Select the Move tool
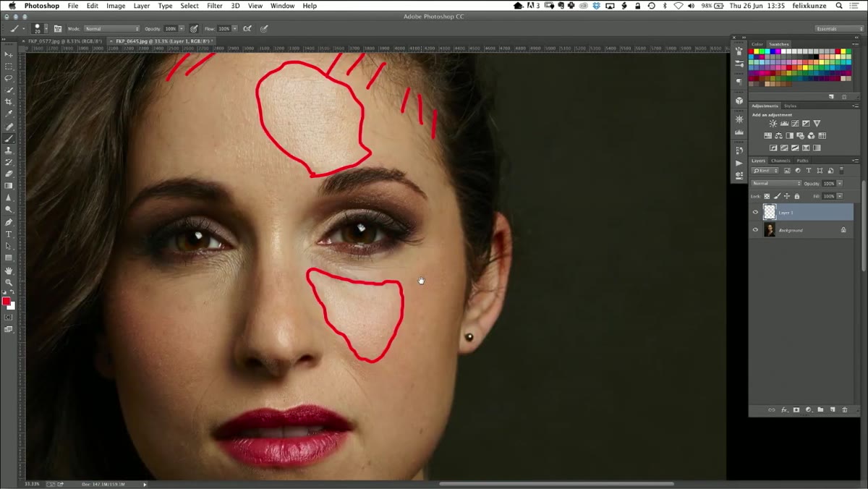 pyautogui.click(x=9, y=54)
